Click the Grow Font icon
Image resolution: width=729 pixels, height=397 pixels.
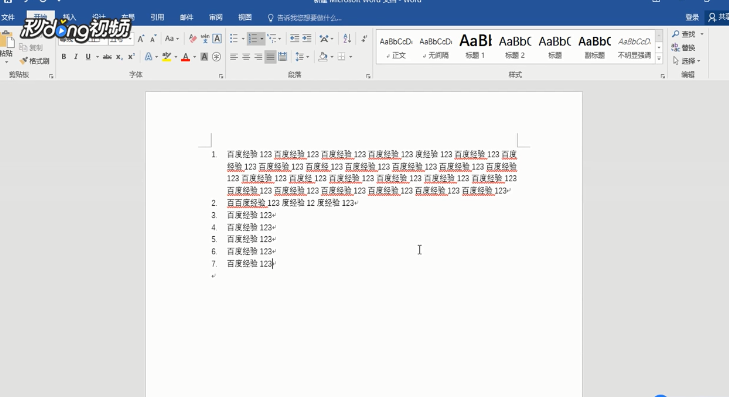tap(141, 39)
